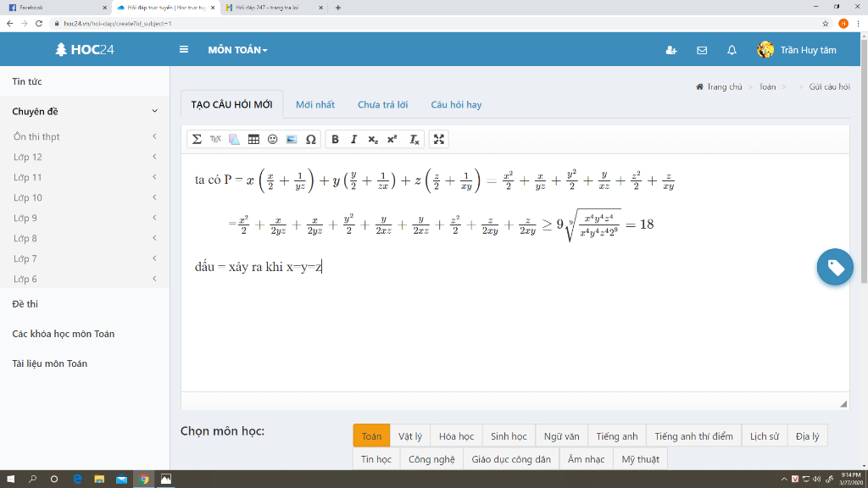Bookmark page with the star icon
868x488 pixels.
pyautogui.click(x=826, y=23)
